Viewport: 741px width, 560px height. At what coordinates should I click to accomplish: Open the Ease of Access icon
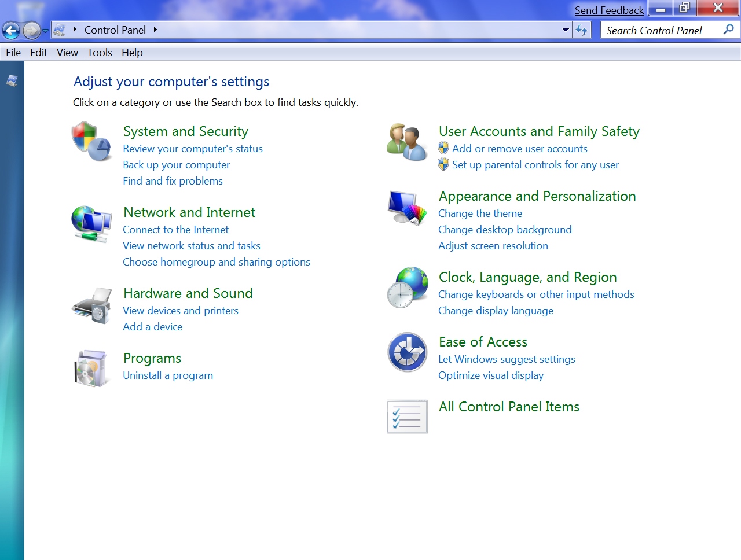(407, 352)
